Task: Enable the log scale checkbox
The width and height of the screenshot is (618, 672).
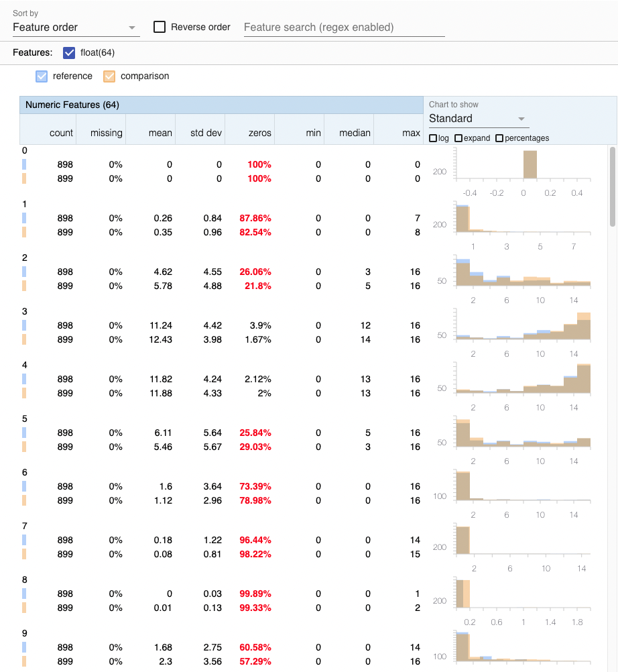Action: pos(433,138)
